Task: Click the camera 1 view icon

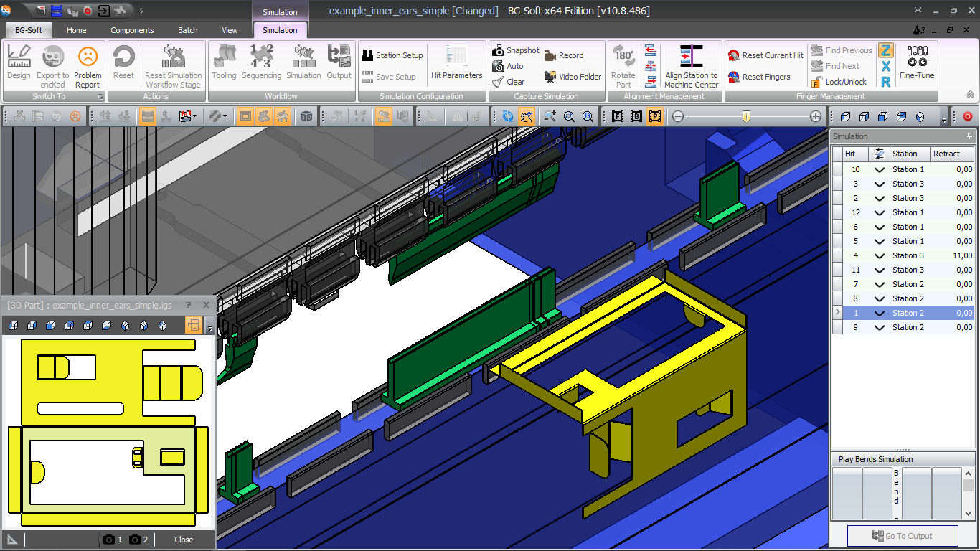Action: point(109,540)
